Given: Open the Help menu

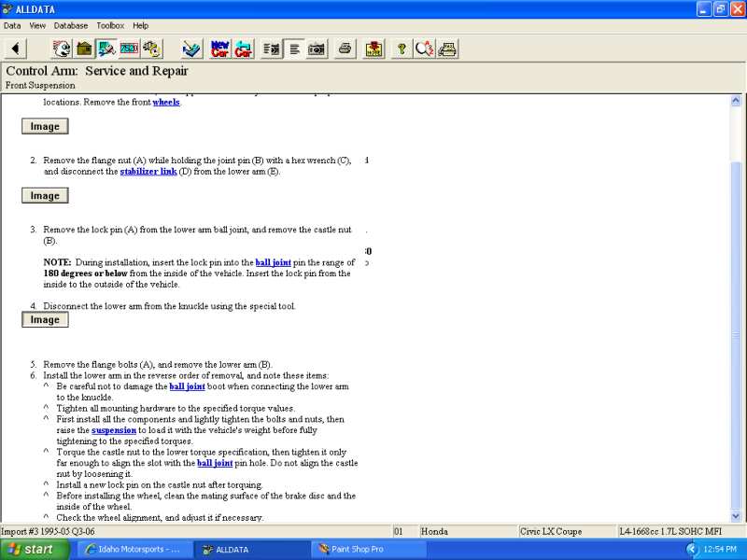Looking at the screenshot, I should (x=141, y=25).
